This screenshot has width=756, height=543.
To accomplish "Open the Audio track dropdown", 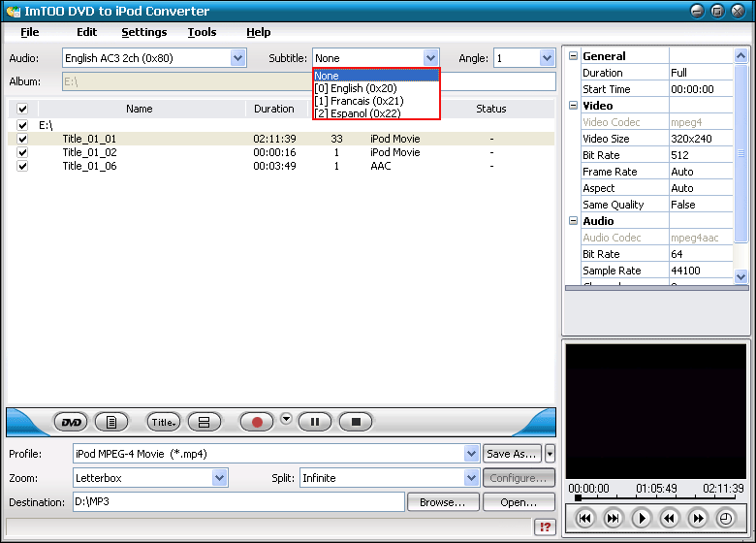I will pos(237,58).
